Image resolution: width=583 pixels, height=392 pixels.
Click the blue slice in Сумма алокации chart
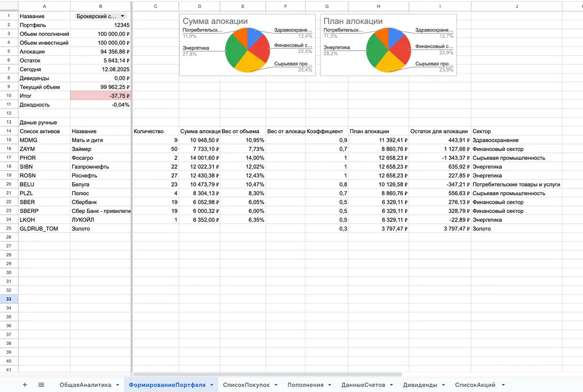(x=255, y=37)
